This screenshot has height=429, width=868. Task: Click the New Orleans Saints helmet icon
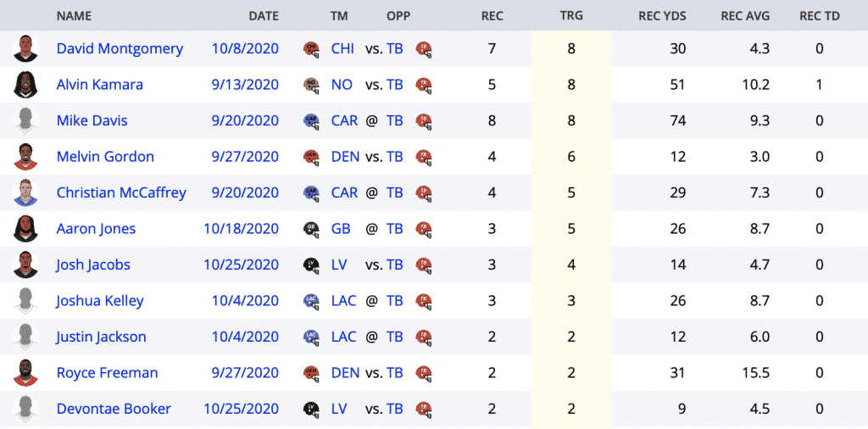tap(312, 86)
